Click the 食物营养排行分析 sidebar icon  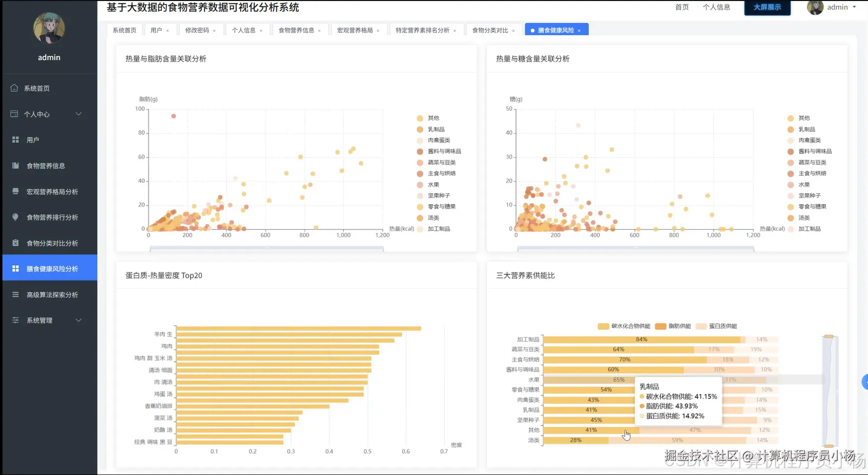tap(15, 217)
